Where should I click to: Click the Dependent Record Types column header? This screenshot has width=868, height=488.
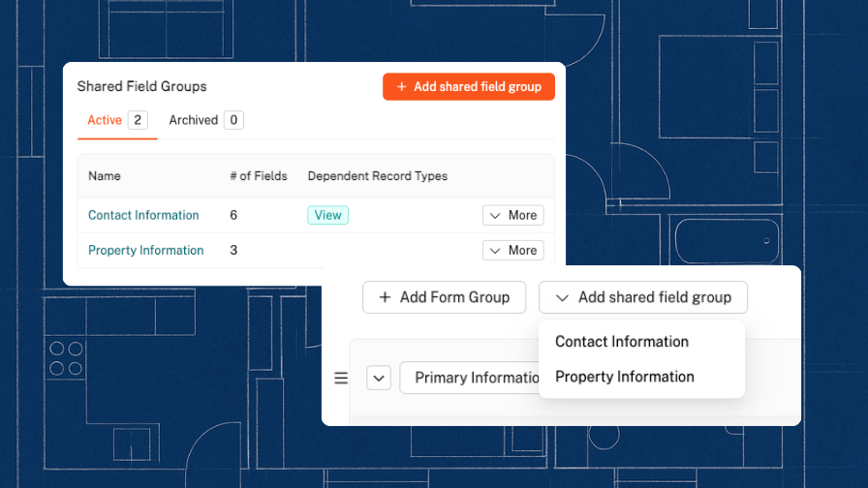377,176
